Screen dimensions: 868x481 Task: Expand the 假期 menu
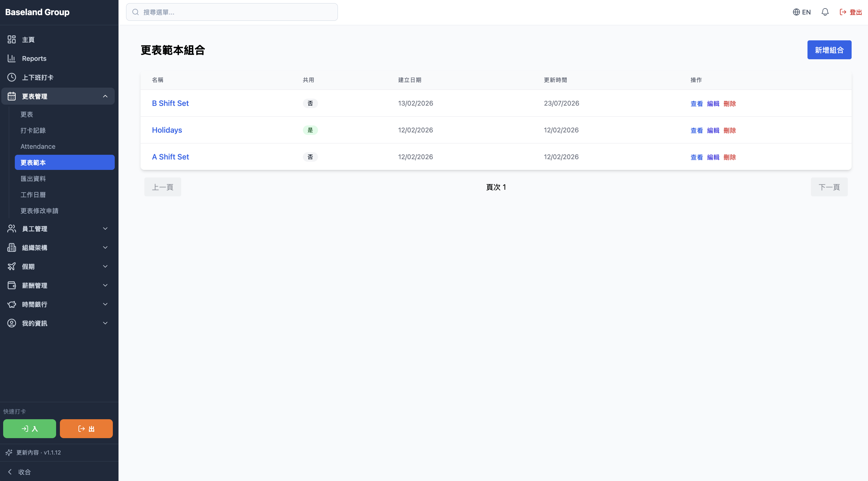[58, 266]
